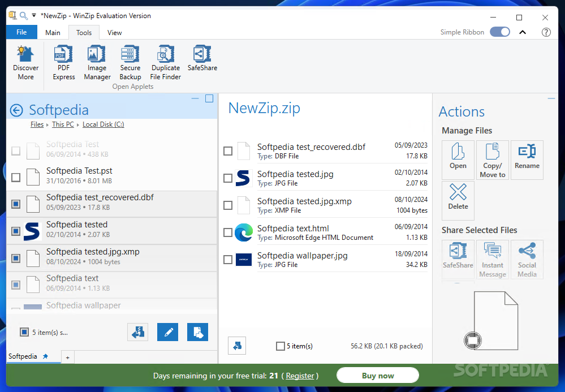Click the gray unzip button in files pane
565x392 pixels.
click(137, 332)
